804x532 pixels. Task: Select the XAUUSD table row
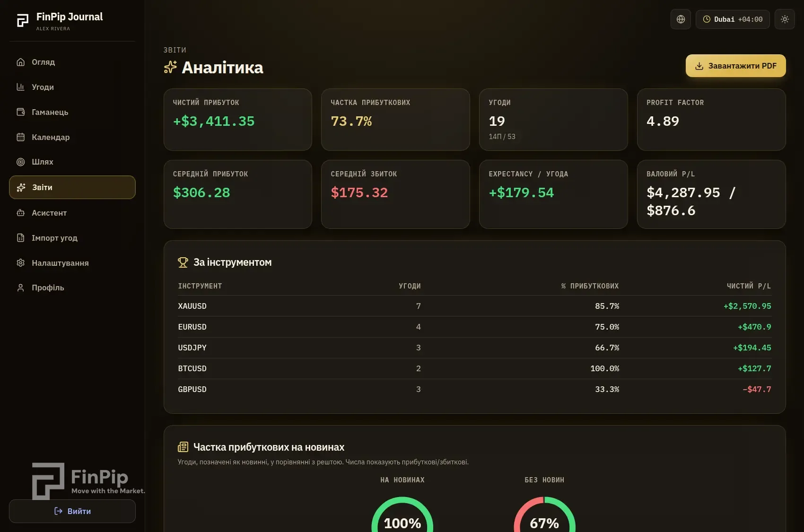point(474,306)
